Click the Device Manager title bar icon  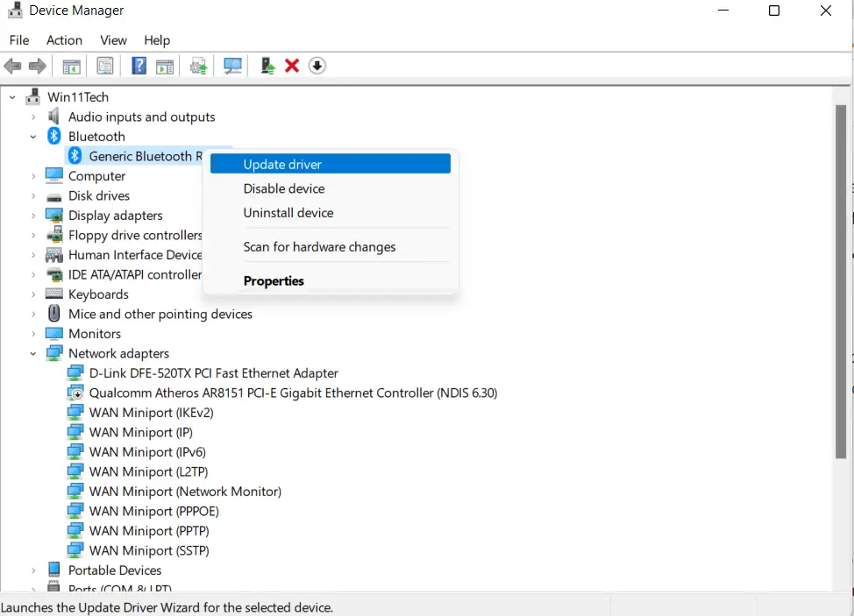[15, 10]
